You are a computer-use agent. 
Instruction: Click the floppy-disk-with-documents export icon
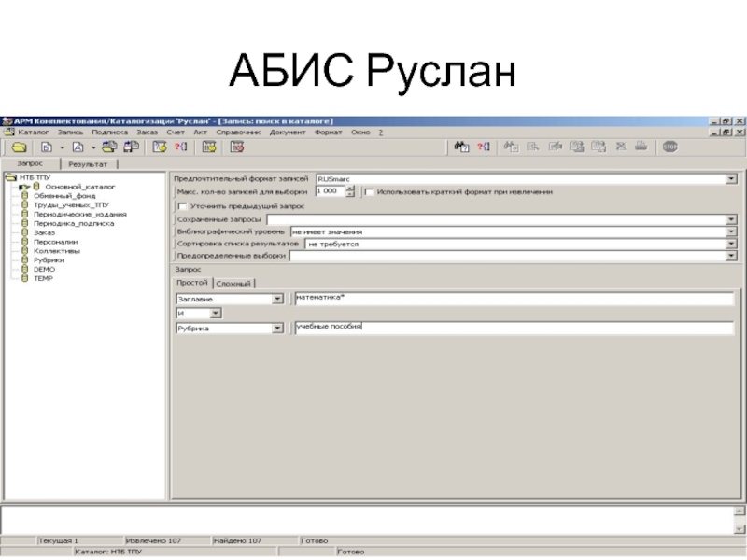131,147
